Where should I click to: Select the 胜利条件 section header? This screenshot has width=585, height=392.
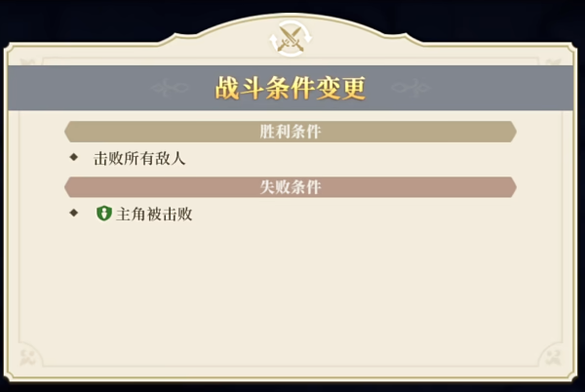[291, 132]
